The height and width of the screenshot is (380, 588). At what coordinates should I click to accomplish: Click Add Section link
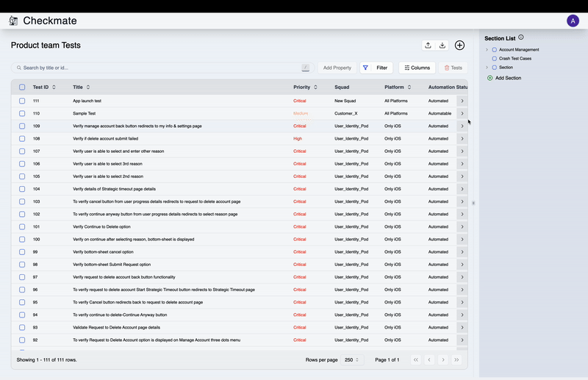click(507, 78)
